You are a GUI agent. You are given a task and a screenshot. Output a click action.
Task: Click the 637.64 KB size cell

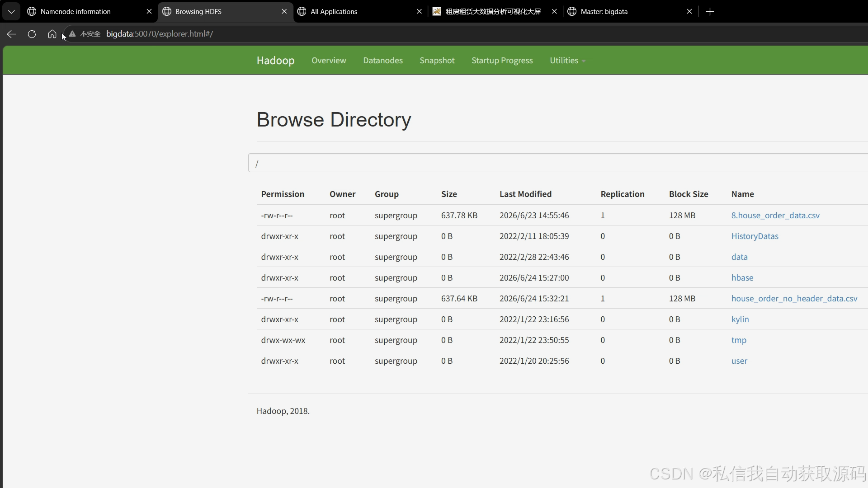pos(459,299)
